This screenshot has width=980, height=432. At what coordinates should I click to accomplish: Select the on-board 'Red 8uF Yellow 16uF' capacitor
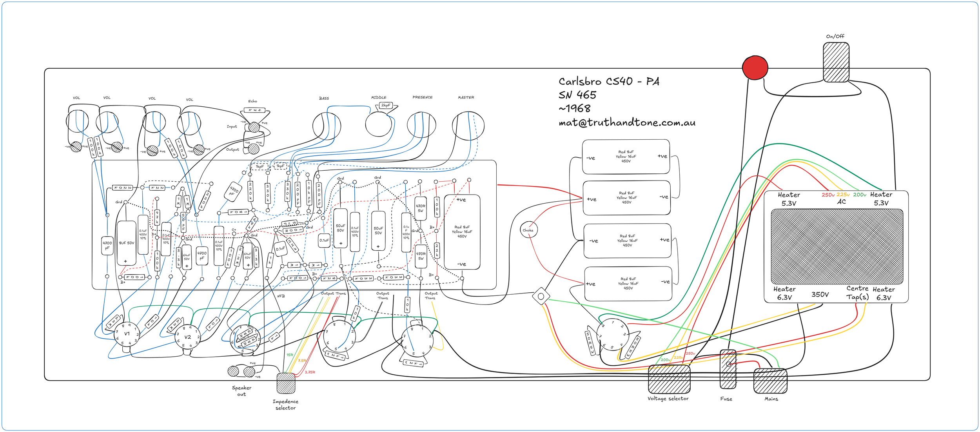(x=462, y=232)
